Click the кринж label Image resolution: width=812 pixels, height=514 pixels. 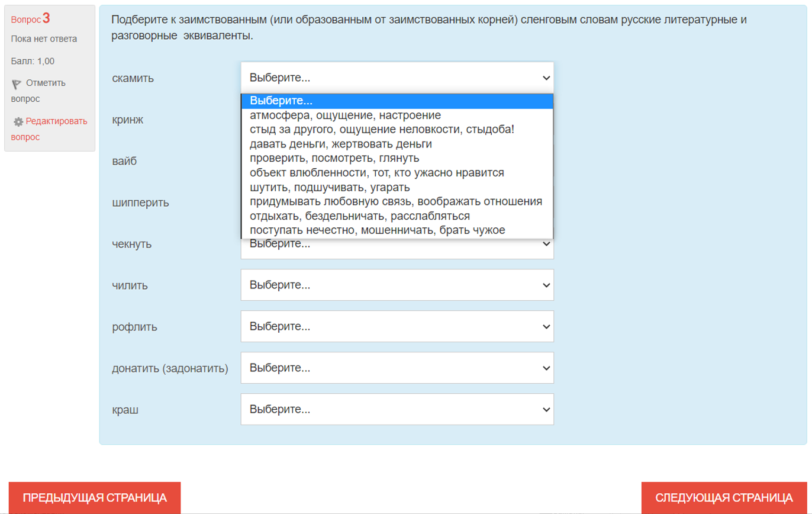tap(127, 120)
